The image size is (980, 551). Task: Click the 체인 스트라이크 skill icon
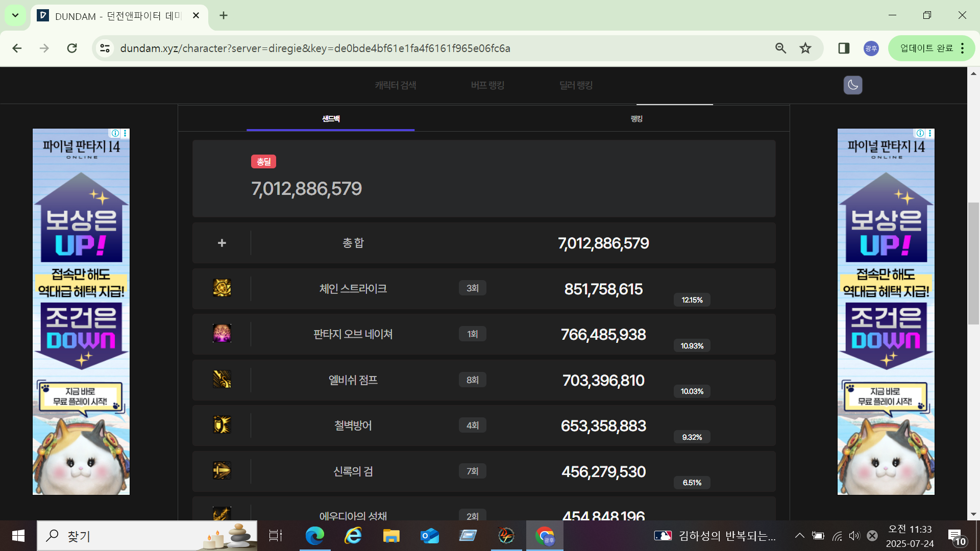(x=222, y=288)
